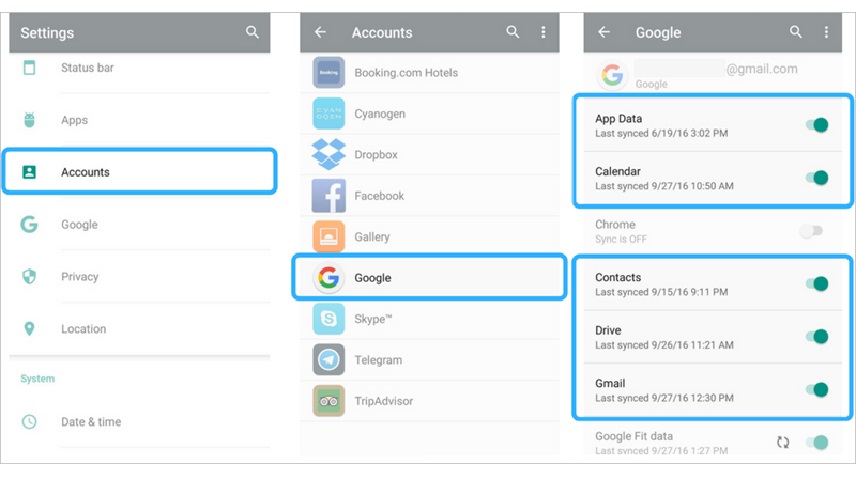
Task: Open overflow menu on Accounts screen
Action: coord(543,32)
